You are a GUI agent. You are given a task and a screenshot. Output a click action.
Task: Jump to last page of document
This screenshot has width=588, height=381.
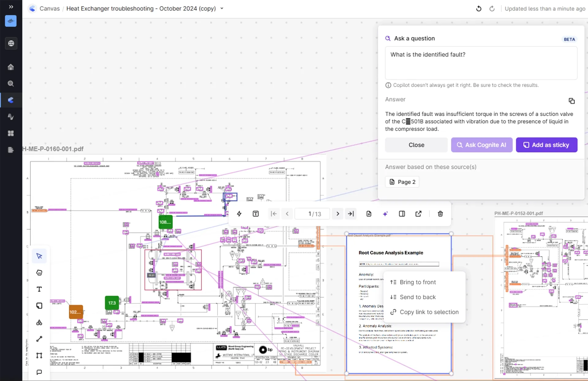pos(351,214)
